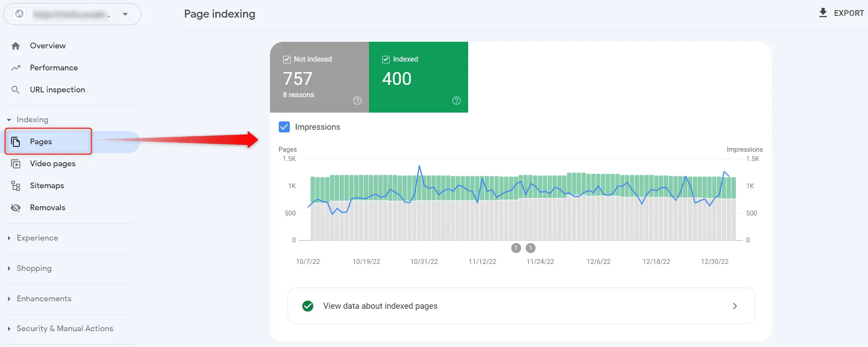The image size is (868, 347).
Task: Select the Sitemaps menu item
Action: (x=47, y=186)
